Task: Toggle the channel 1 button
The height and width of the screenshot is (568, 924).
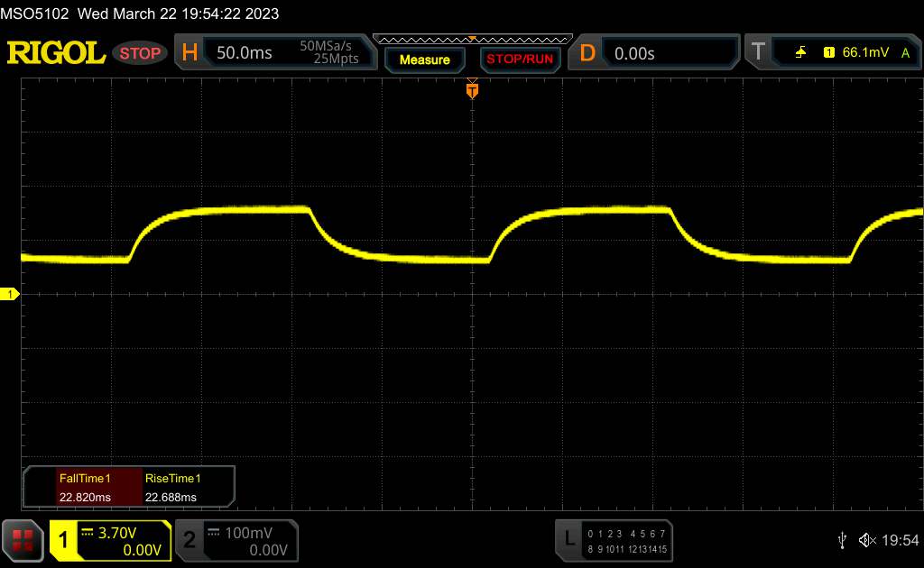Action: click(63, 540)
